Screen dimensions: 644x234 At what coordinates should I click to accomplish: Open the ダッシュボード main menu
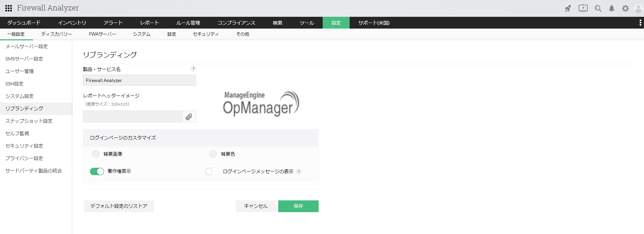[24, 23]
